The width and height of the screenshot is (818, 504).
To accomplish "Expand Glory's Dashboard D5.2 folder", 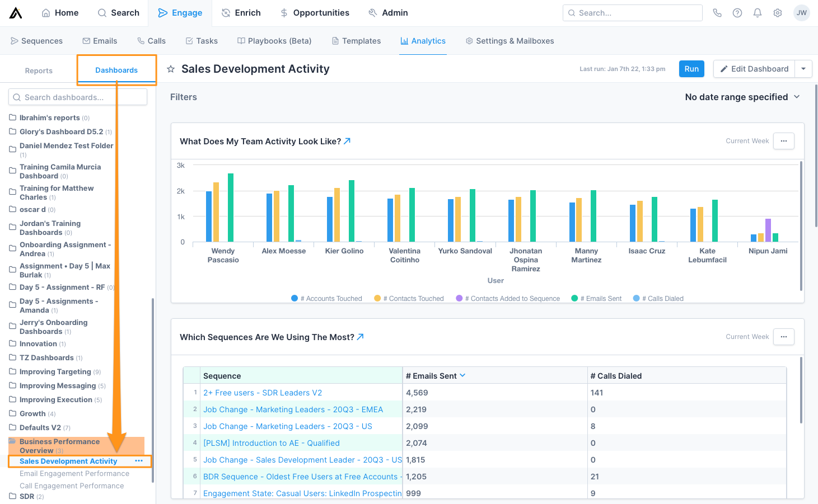I will click(60, 131).
